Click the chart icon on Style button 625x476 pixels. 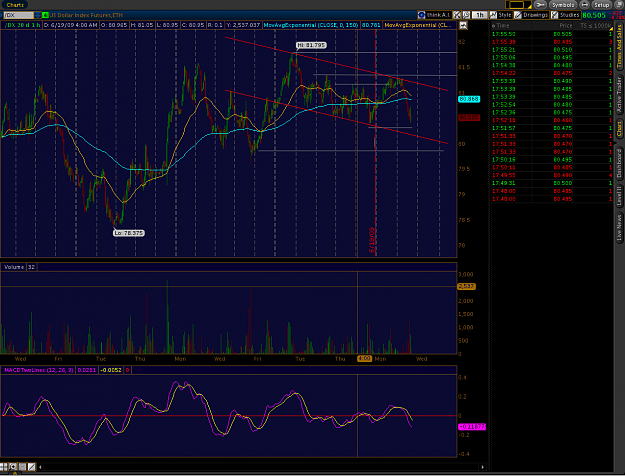[493, 15]
